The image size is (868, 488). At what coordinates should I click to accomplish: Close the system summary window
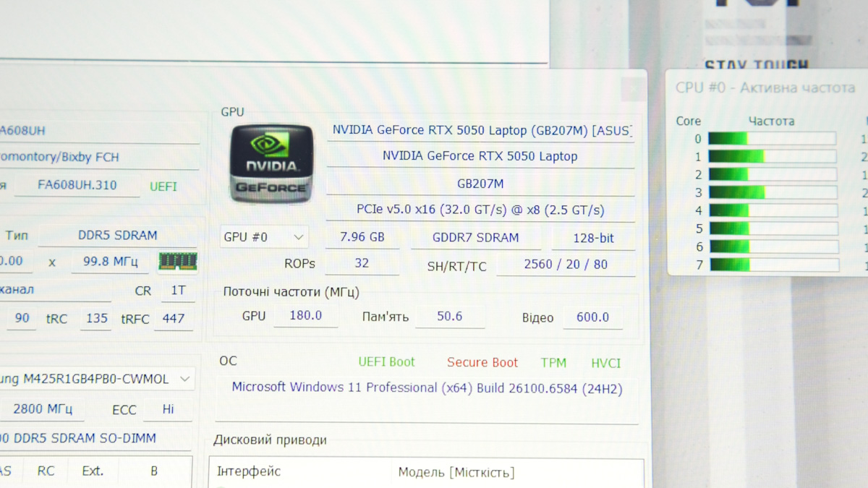634,89
